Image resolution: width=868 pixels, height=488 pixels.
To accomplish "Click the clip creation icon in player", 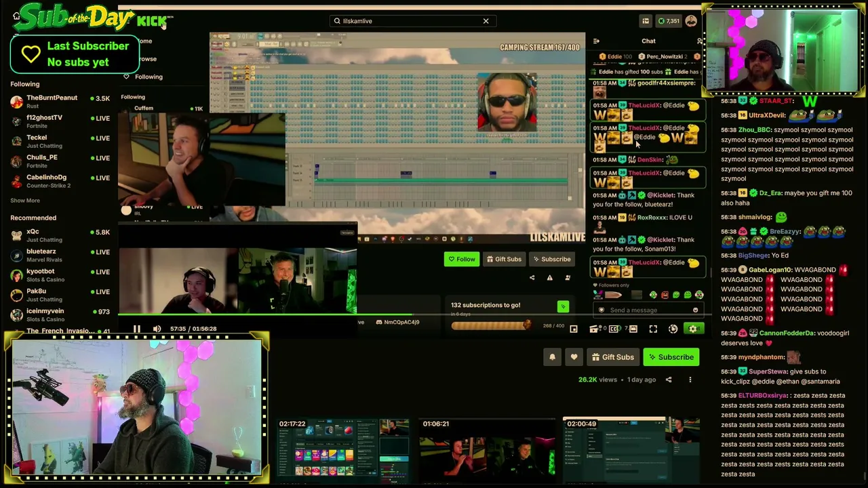I will click(x=594, y=329).
